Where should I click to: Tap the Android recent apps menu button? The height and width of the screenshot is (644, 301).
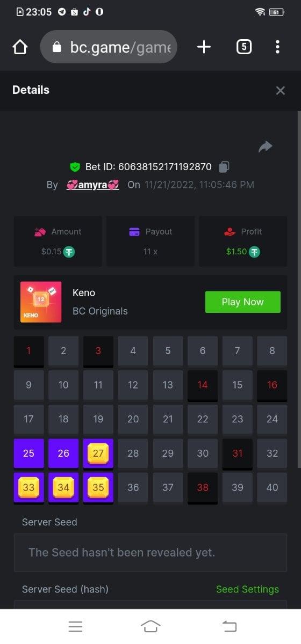[x=75, y=626]
